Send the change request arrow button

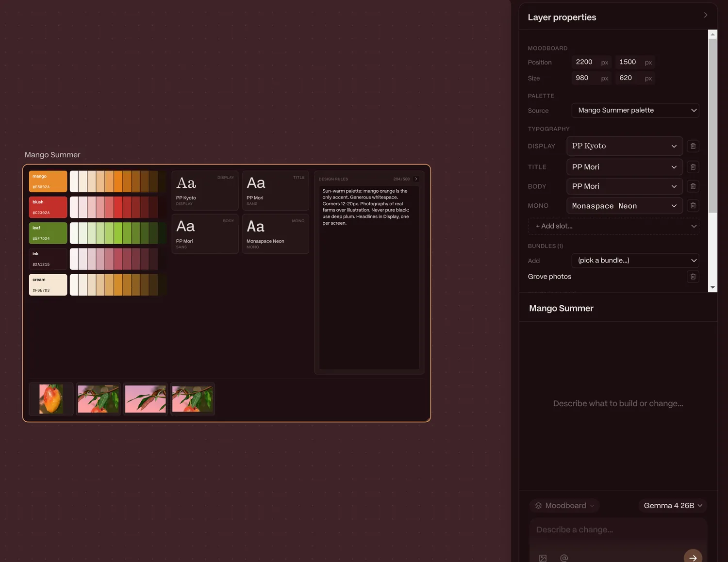click(x=693, y=557)
